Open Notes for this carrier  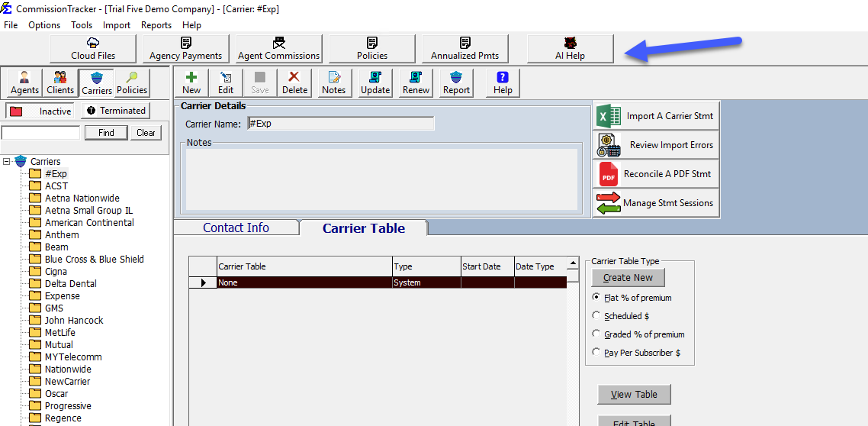[333, 82]
